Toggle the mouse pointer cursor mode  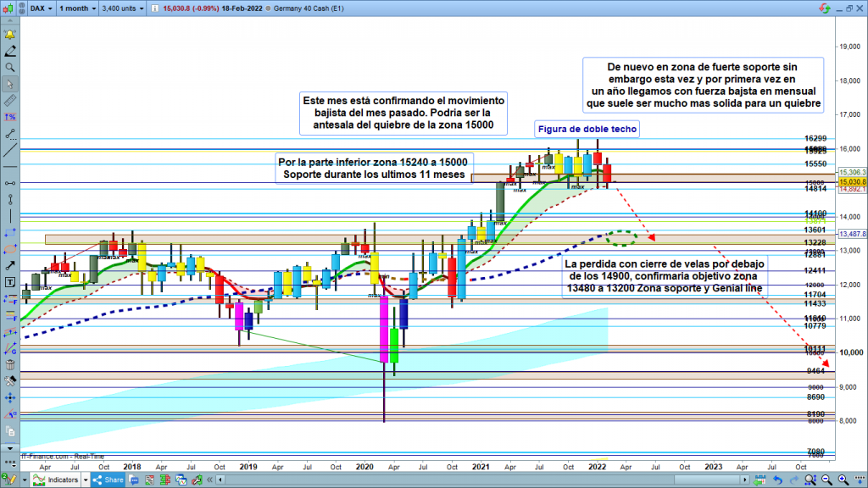tap(10, 84)
